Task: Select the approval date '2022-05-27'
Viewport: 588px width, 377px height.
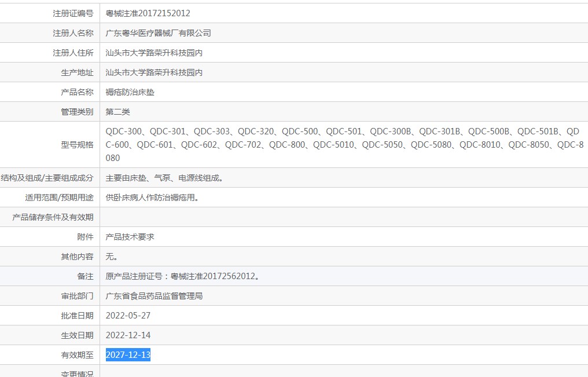Action: click(128, 316)
